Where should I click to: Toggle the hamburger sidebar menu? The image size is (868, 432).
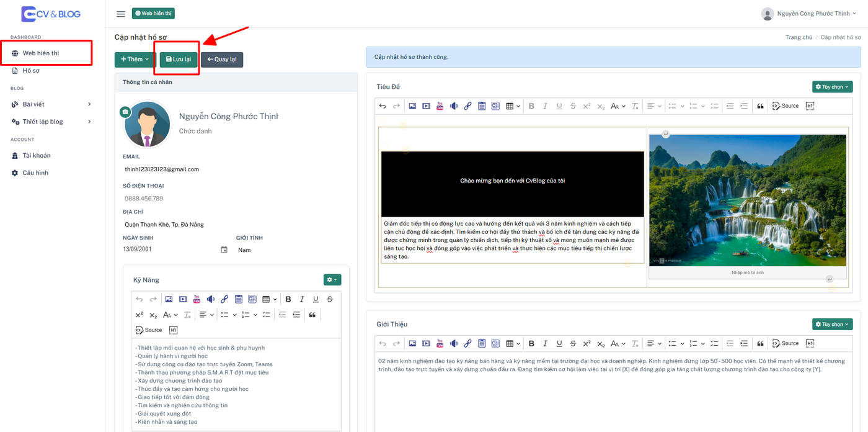click(x=121, y=14)
